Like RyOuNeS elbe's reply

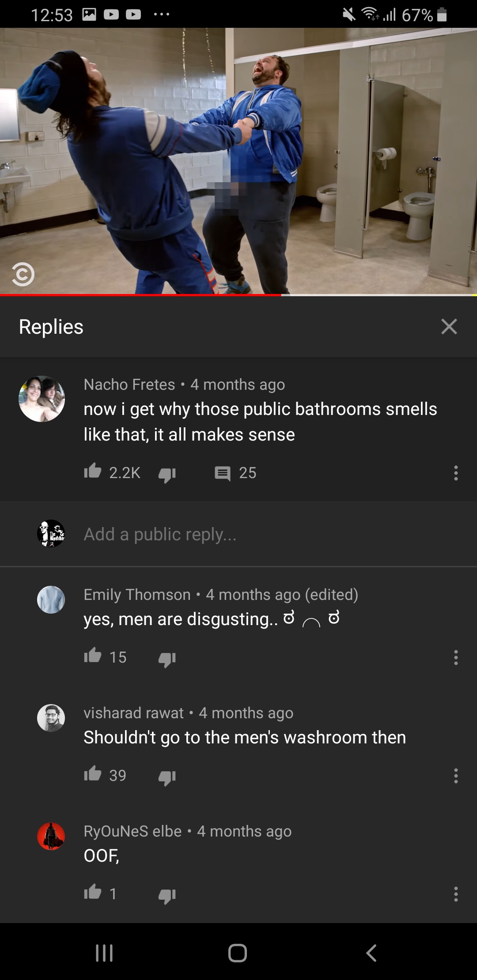coord(93,892)
